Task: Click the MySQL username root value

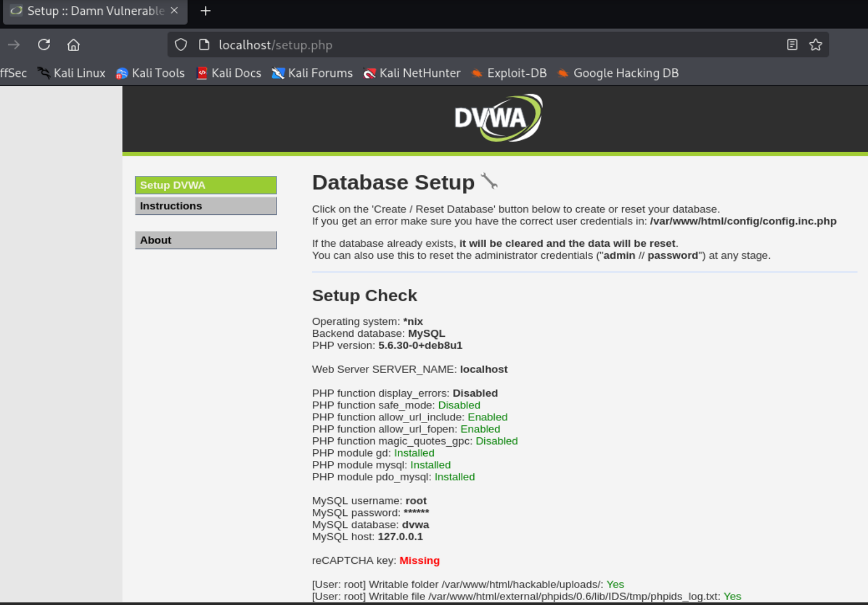Action: tap(416, 501)
